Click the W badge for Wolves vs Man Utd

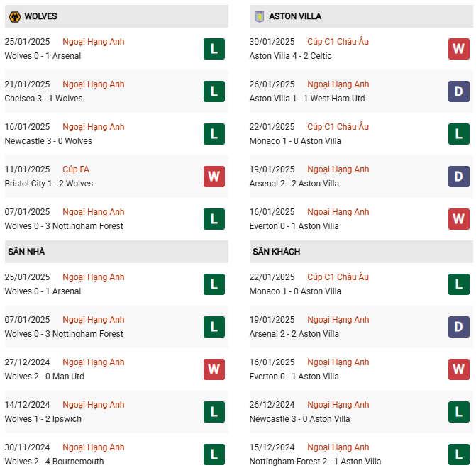pos(214,369)
